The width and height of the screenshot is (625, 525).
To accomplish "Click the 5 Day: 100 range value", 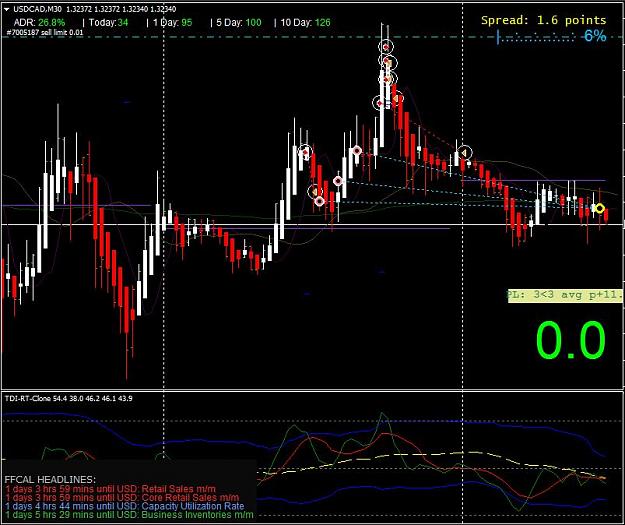I will (239, 22).
